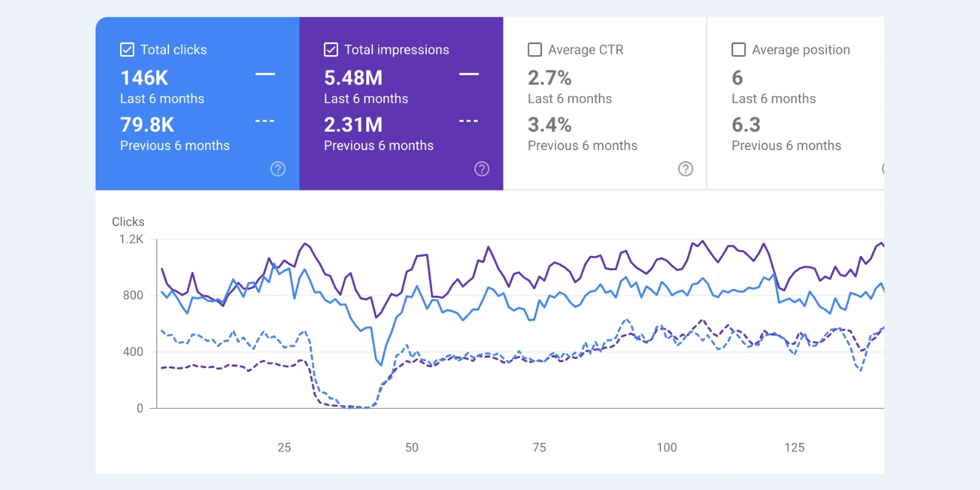Uncheck the Total clicks checkbox
Image resolution: width=980 pixels, height=490 pixels.
[127, 50]
